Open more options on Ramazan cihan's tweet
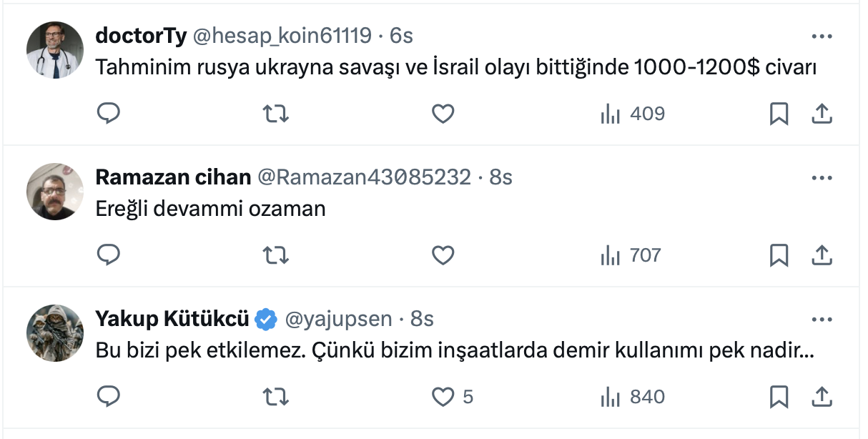This screenshot has width=868, height=439. [x=822, y=178]
